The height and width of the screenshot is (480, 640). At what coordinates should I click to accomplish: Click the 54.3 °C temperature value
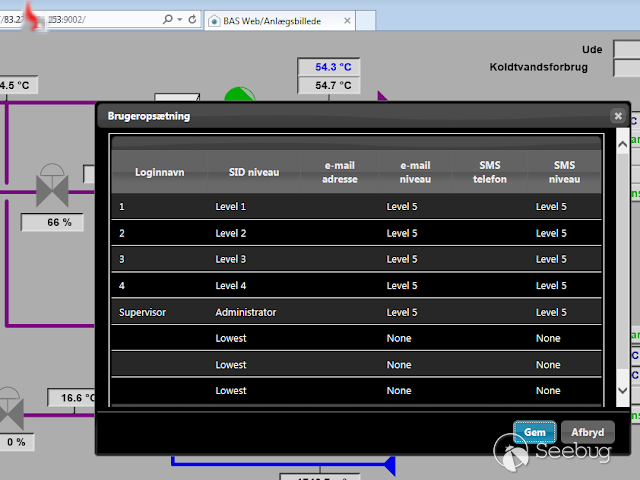pyautogui.click(x=329, y=67)
